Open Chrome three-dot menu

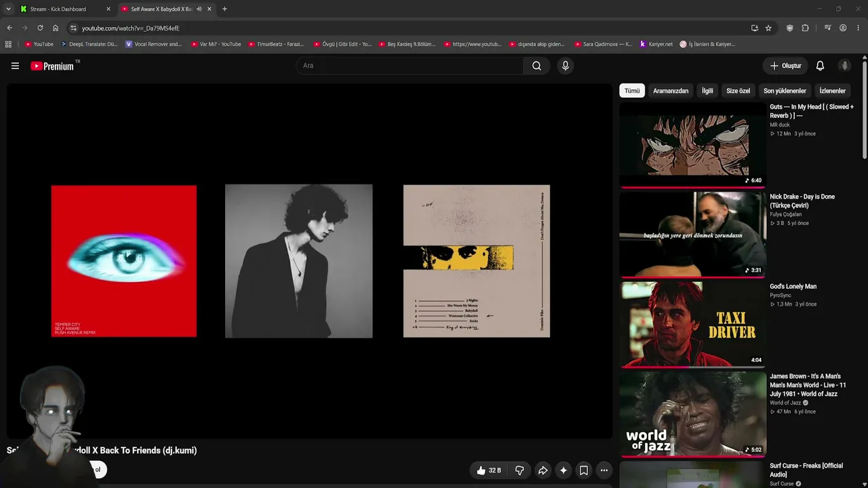(859, 28)
